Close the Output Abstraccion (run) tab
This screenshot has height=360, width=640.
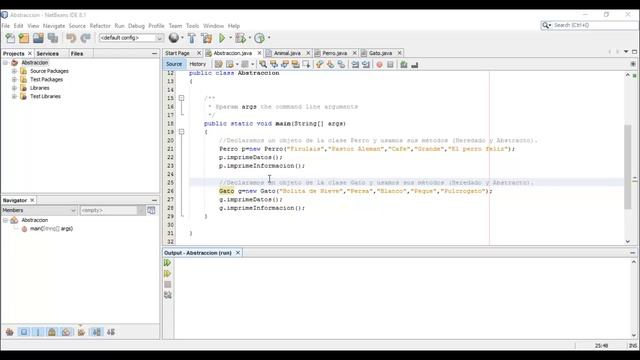(x=238, y=253)
